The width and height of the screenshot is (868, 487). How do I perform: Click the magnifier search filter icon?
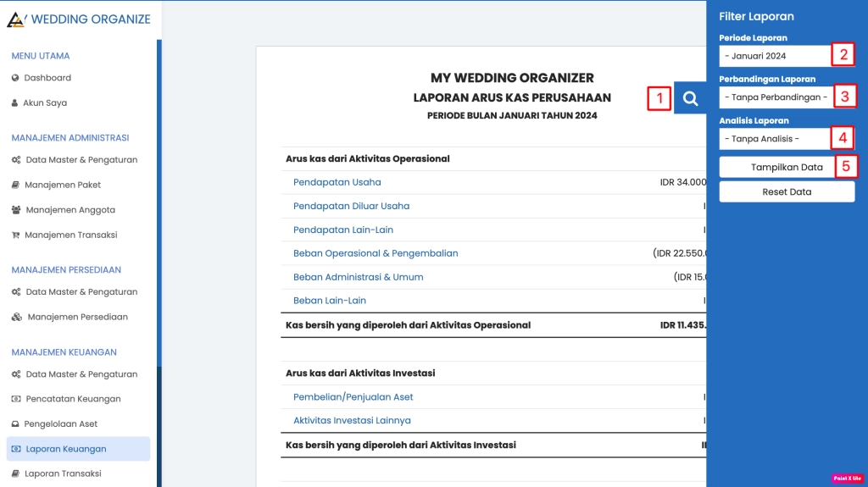click(x=690, y=99)
